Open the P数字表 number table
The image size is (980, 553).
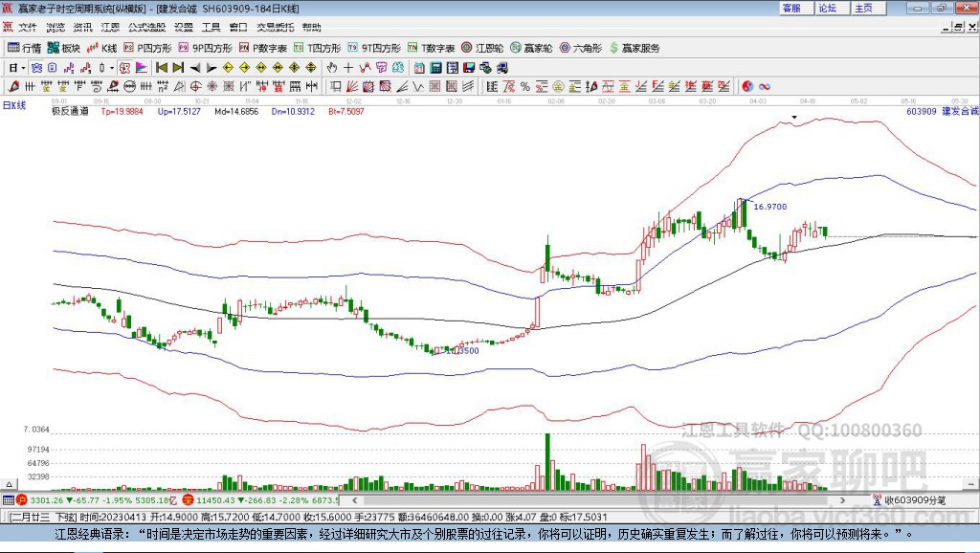(263, 48)
